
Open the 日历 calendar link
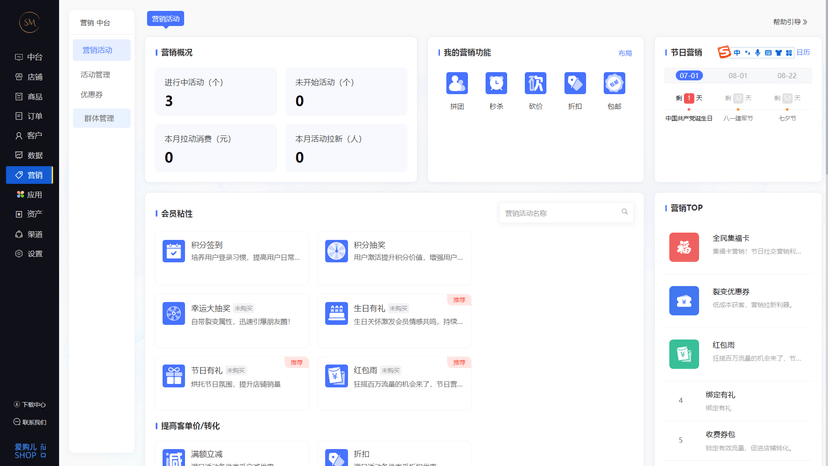803,52
